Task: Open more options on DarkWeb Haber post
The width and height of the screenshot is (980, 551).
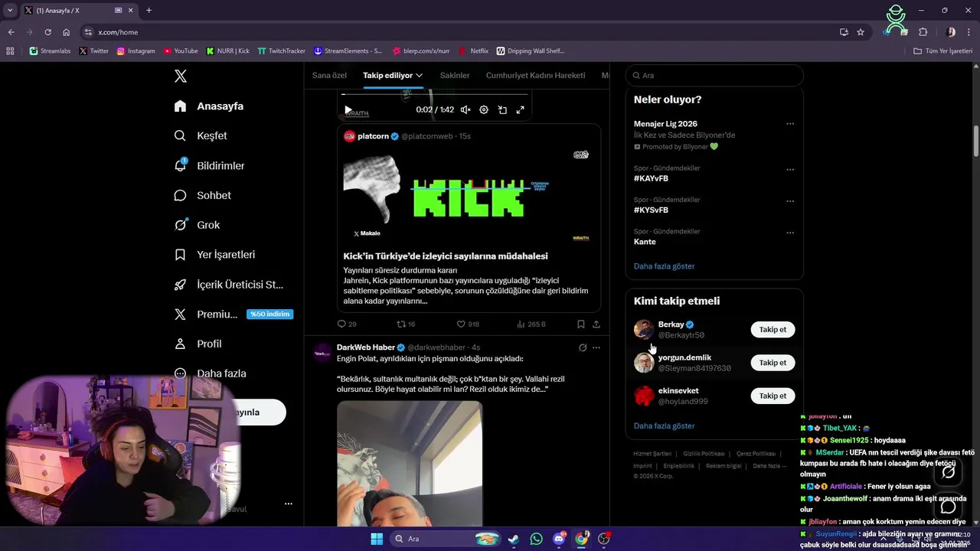Action: (x=596, y=347)
